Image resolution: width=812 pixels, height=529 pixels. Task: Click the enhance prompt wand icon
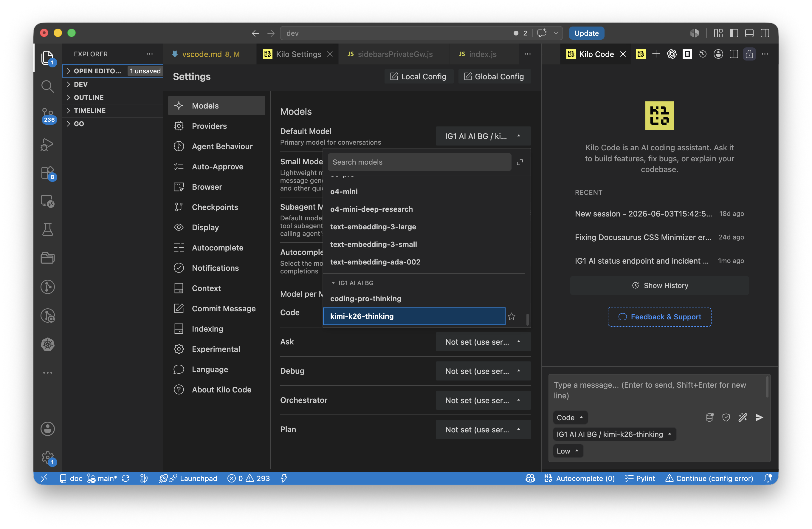[x=743, y=417]
